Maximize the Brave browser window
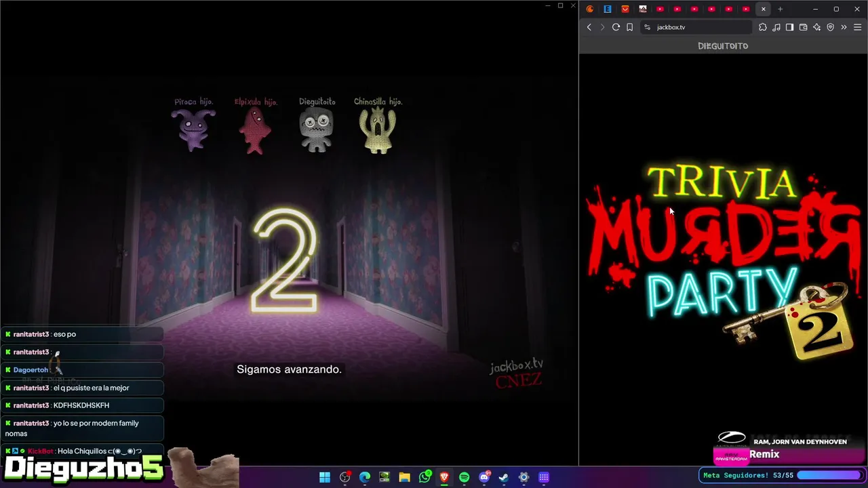The height and width of the screenshot is (488, 868). point(836,9)
